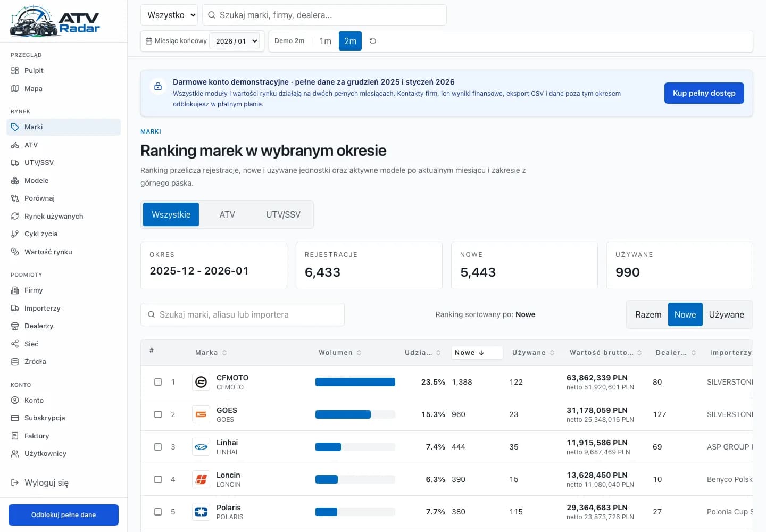The height and width of the screenshot is (532, 766).
Task: Select the UTV/SSV category tab
Action: pyautogui.click(x=283, y=214)
